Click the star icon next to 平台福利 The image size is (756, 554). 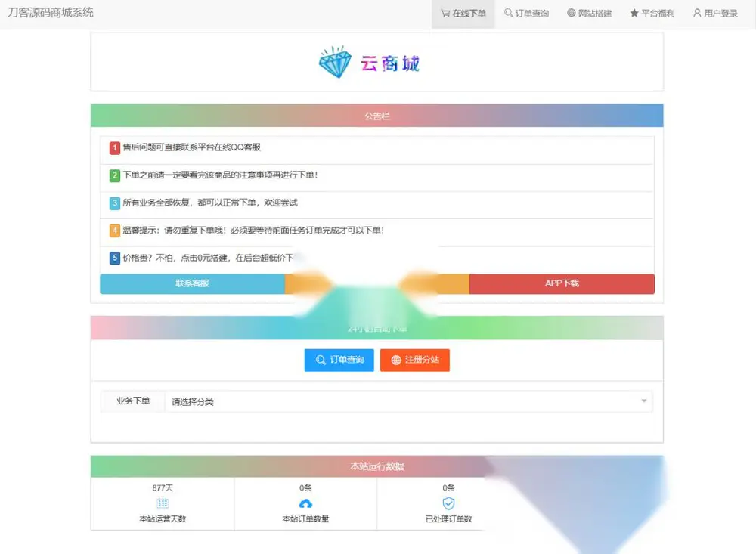[x=634, y=13]
